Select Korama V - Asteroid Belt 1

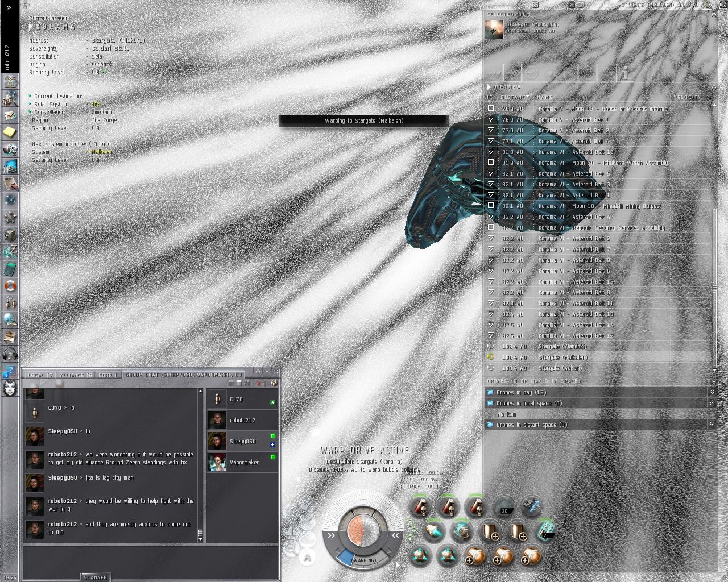[598, 119]
